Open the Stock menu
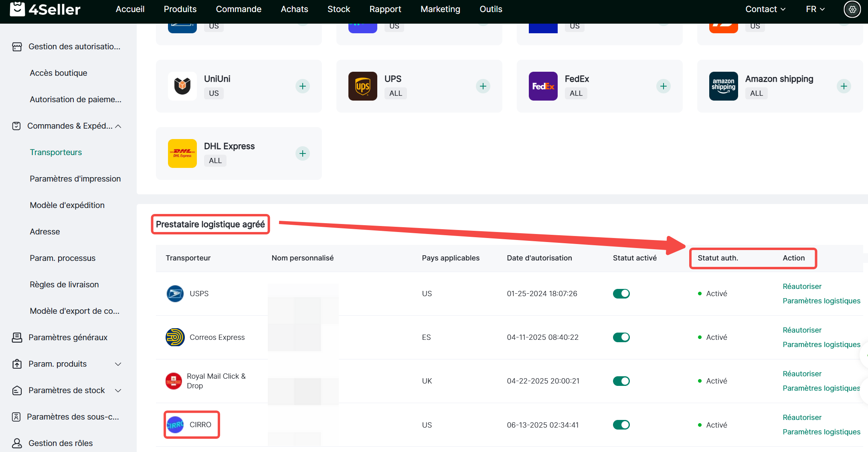The image size is (868, 452). pos(338,9)
